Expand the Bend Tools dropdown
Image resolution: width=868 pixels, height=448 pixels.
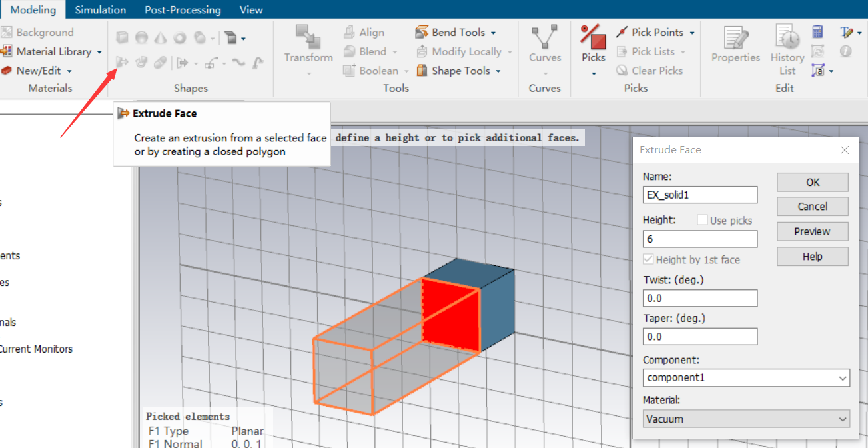[x=493, y=33]
